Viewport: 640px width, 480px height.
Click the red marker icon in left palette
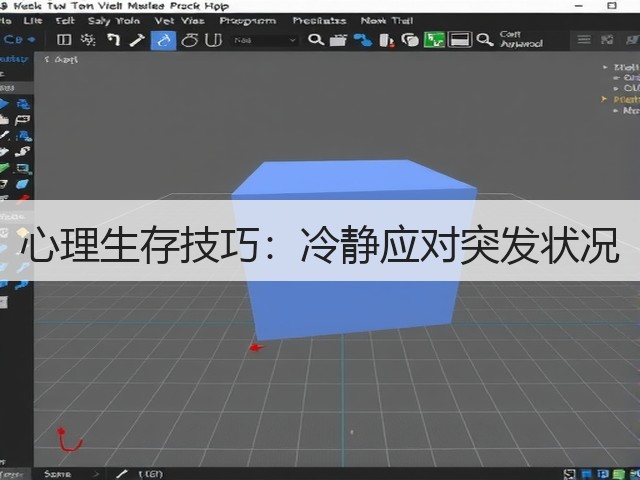(22, 198)
